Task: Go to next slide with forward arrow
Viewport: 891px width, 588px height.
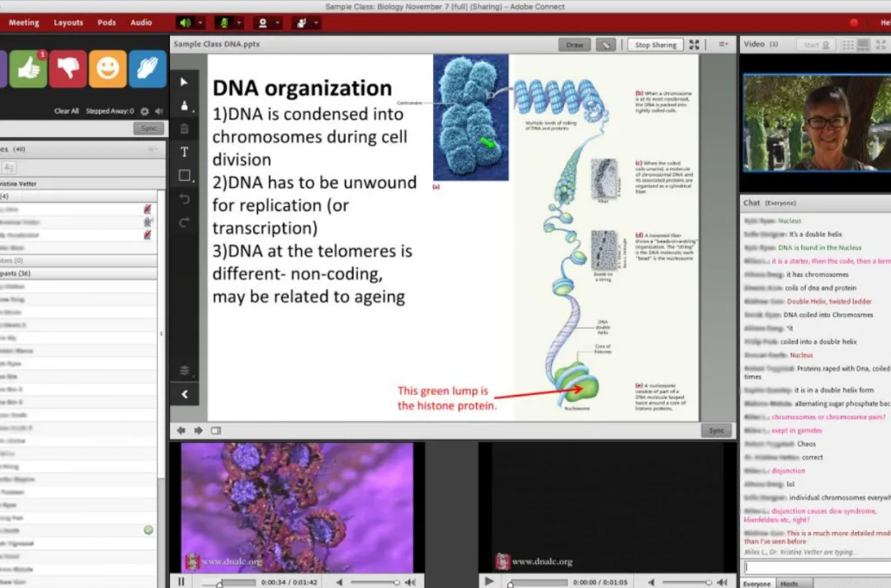Action: pyautogui.click(x=198, y=430)
